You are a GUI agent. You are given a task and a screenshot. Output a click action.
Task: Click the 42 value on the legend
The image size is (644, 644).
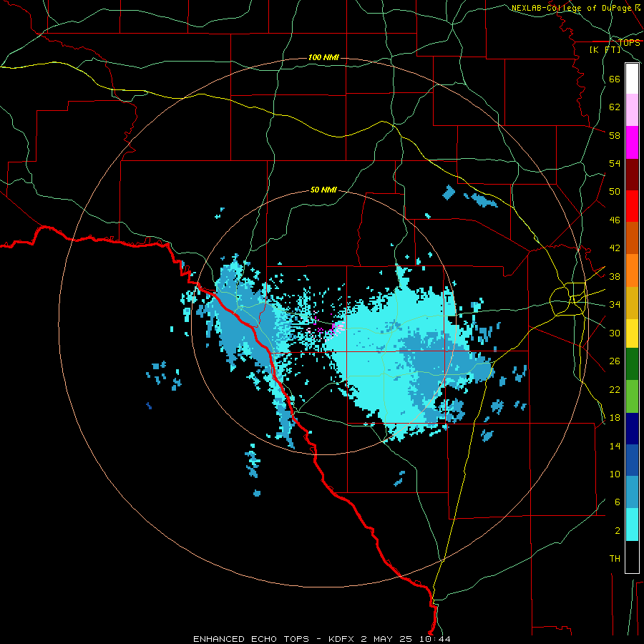click(615, 248)
